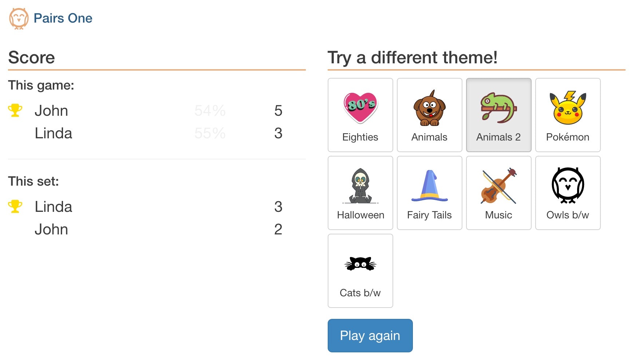The width and height of the screenshot is (635, 364).
Task: Click the Music theme label text
Action: [498, 215]
